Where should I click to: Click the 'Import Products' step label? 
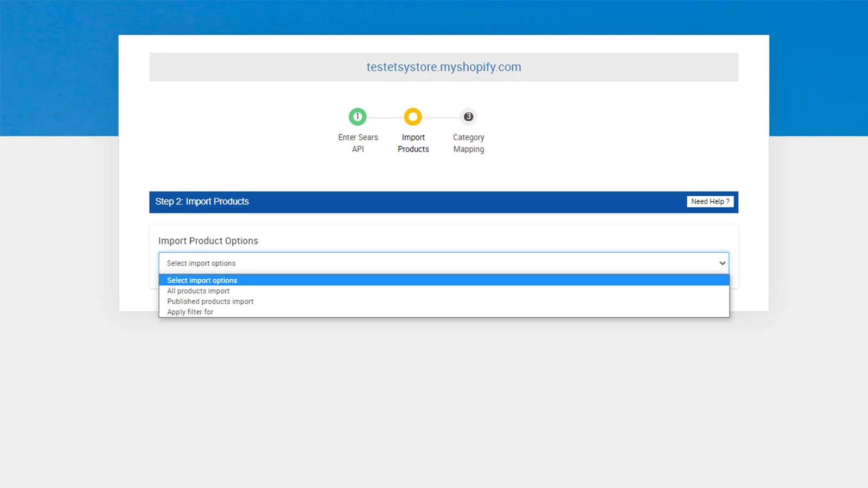[x=413, y=143]
